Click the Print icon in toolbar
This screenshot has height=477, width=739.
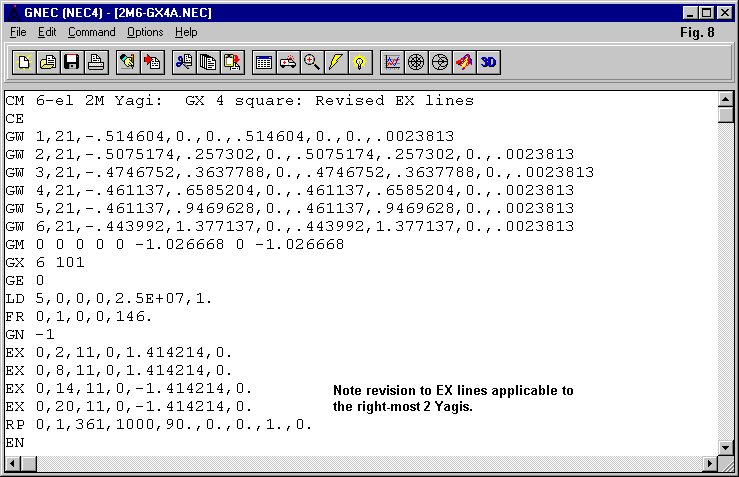[96, 62]
